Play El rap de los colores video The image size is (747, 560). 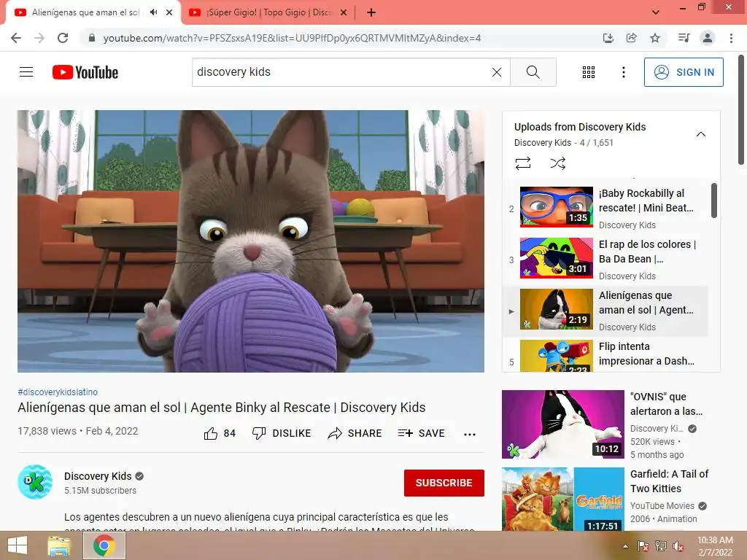pos(605,259)
